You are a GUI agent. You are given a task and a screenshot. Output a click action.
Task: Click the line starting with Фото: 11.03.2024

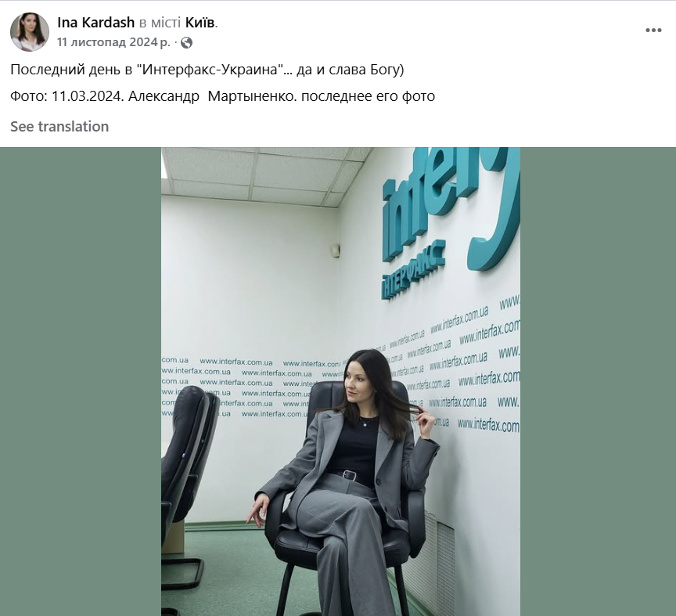tap(222, 96)
